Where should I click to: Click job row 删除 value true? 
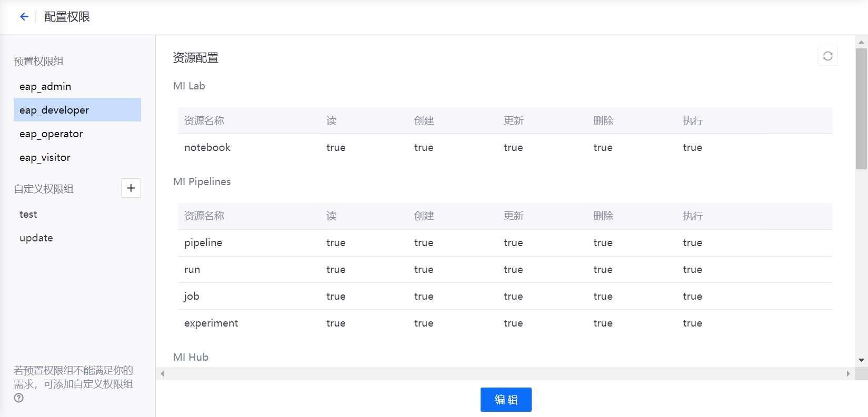pos(603,296)
